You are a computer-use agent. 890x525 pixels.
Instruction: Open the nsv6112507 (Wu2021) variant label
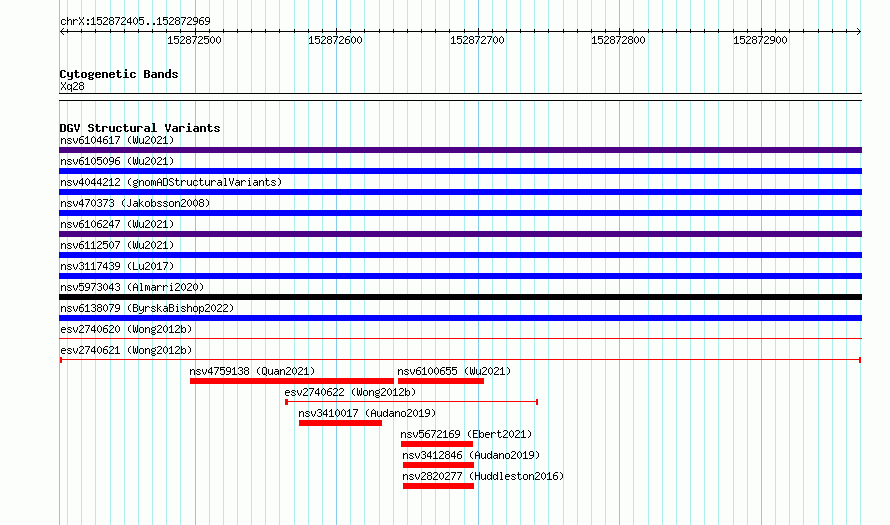(117, 245)
